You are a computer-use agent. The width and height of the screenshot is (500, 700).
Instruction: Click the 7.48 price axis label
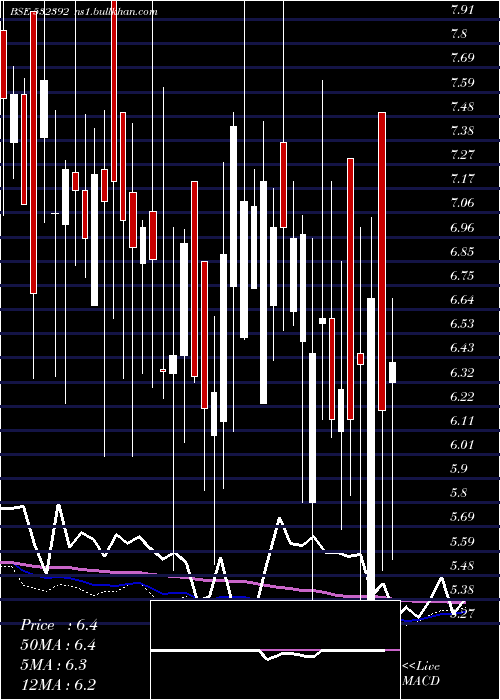pyautogui.click(x=462, y=107)
